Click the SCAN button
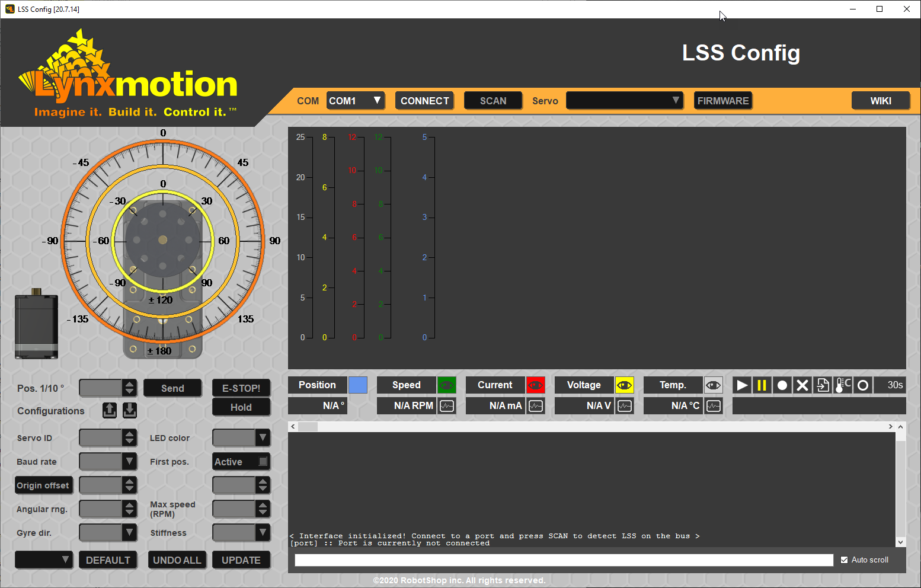This screenshot has height=588, width=921. pos(493,101)
